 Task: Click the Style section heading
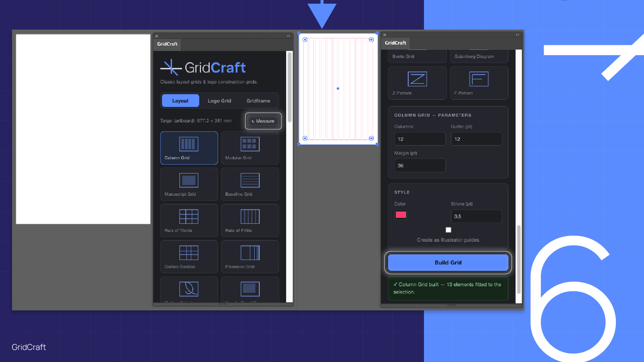click(x=402, y=192)
